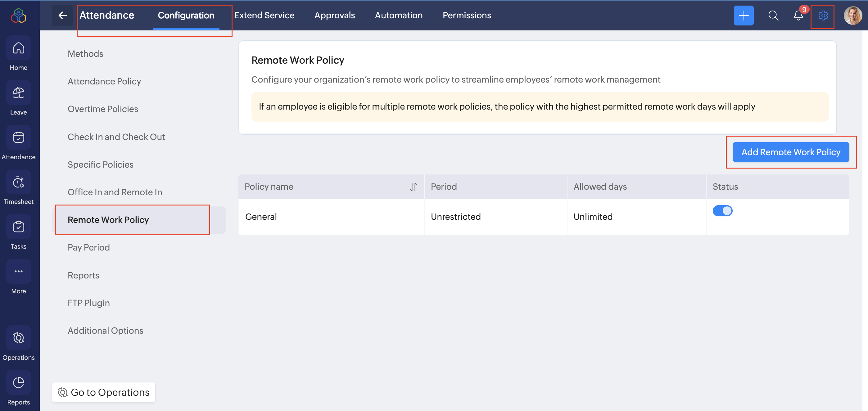This screenshot has width=868, height=411.
Task: Click Add Remote Work Policy button
Action: pos(790,152)
